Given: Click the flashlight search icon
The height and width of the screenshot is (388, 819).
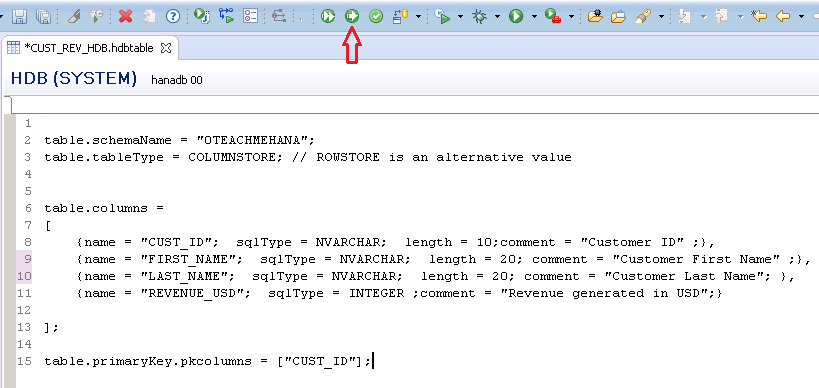Looking at the screenshot, I should [642, 17].
